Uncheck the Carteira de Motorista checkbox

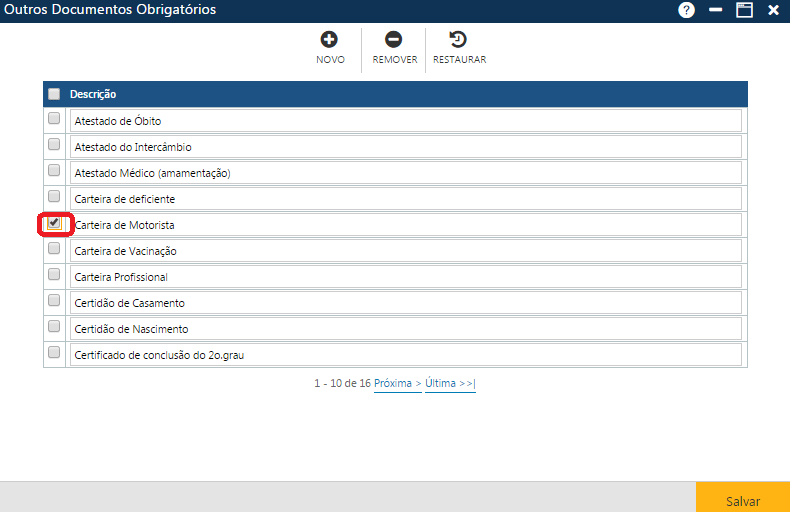tap(54, 222)
